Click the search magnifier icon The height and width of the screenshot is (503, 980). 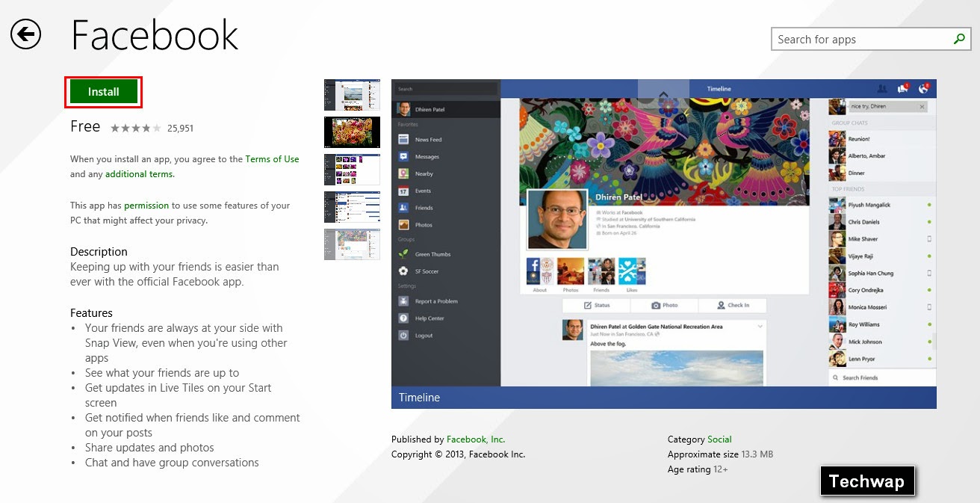click(959, 39)
